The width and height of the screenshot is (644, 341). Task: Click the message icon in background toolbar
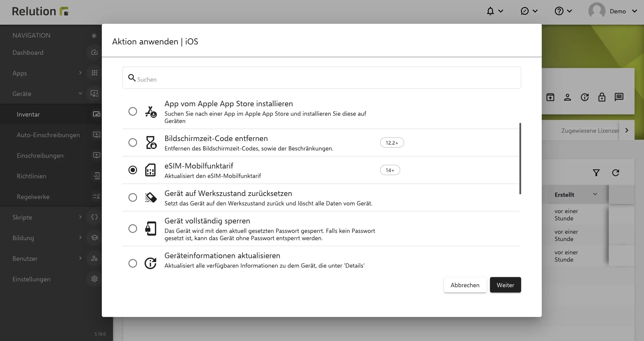pos(619,97)
